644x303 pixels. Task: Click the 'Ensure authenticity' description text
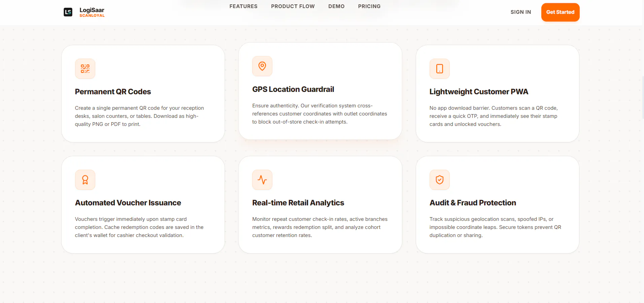(319, 114)
